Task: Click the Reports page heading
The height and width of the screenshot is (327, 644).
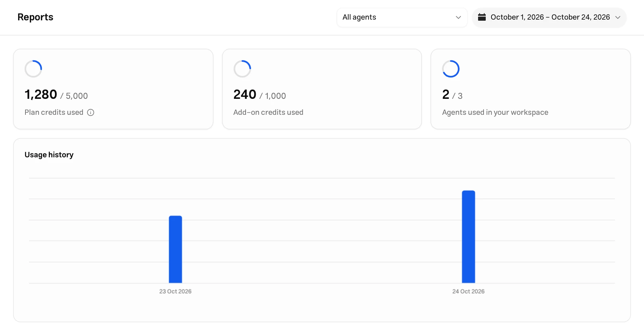Action: (35, 17)
